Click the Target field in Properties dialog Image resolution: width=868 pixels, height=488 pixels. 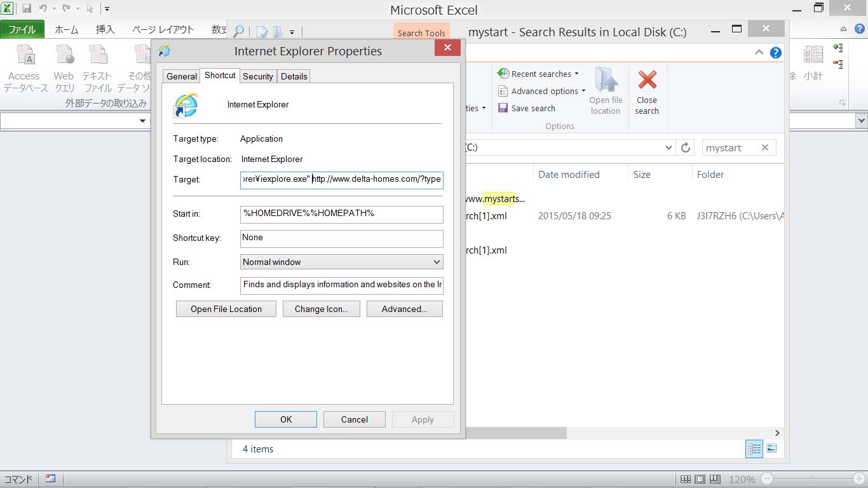click(x=342, y=180)
